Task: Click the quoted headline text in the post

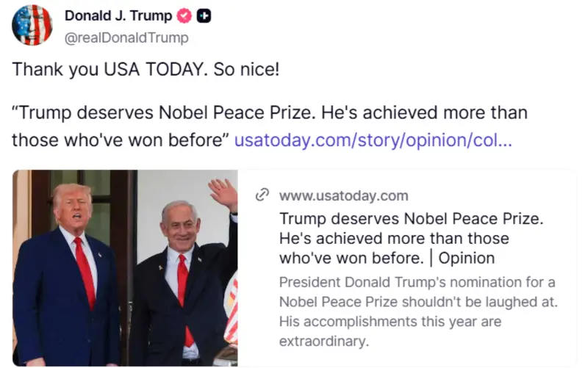Action: coord(270,126)
